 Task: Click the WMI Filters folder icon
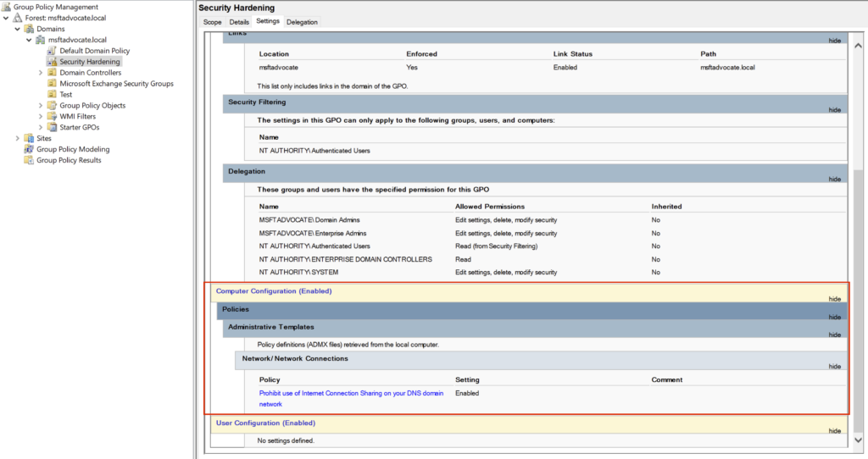tap(52, 117)
